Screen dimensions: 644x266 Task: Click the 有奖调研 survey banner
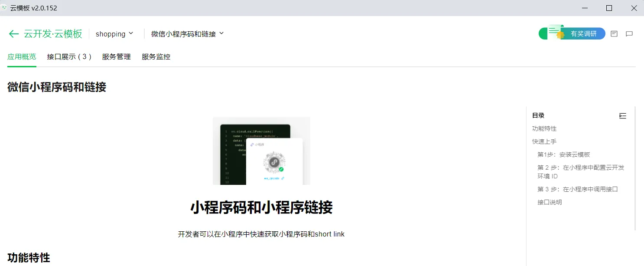pyautogui.click(x=572, y=33)
